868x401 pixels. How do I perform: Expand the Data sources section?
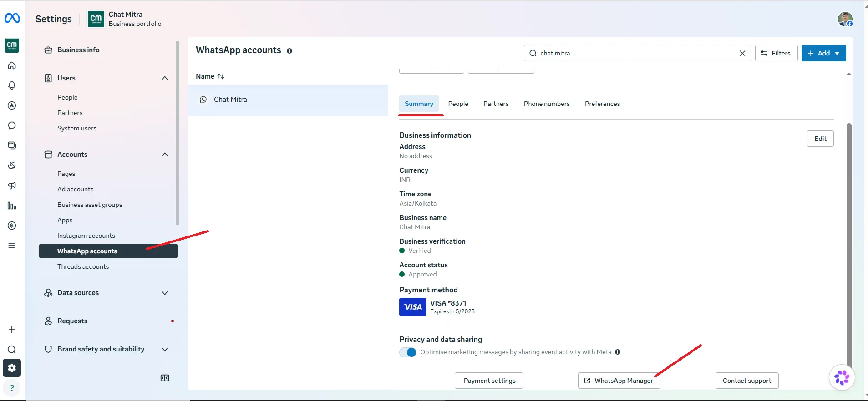click(x=165, y=293)
